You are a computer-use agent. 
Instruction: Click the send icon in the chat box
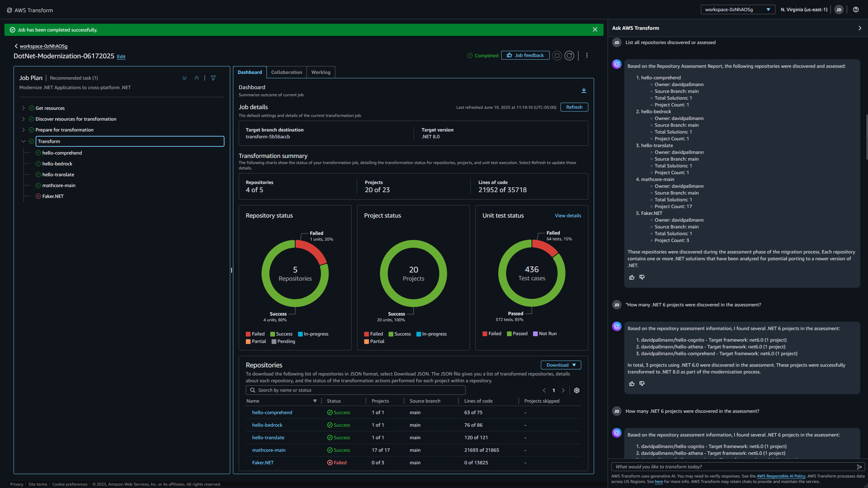[859, 467]
